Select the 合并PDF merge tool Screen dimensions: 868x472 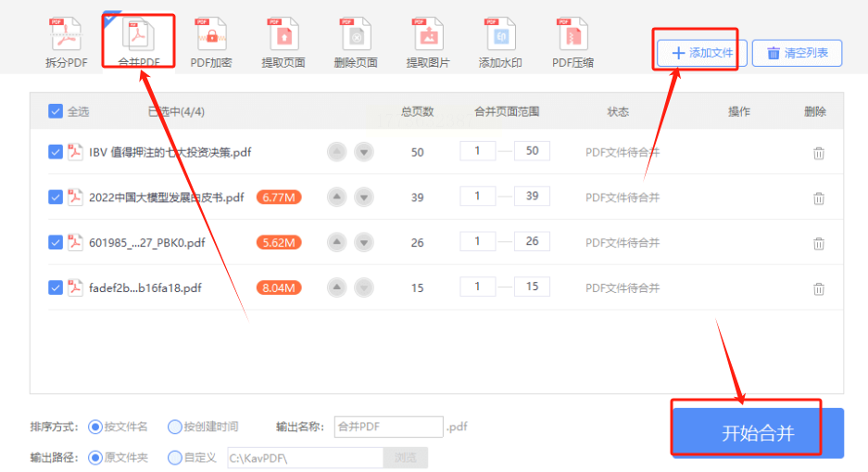click(138, 44)
